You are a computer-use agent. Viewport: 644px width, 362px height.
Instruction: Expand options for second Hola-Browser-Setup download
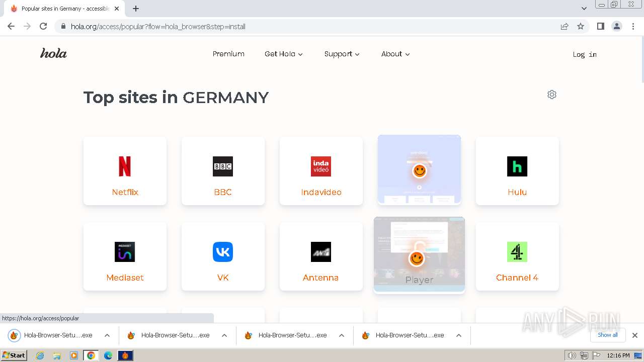[x=224, y=335]
